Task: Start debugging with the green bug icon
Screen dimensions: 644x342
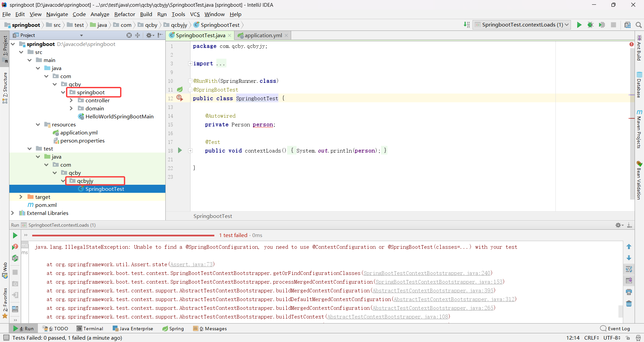Action: 590,25
